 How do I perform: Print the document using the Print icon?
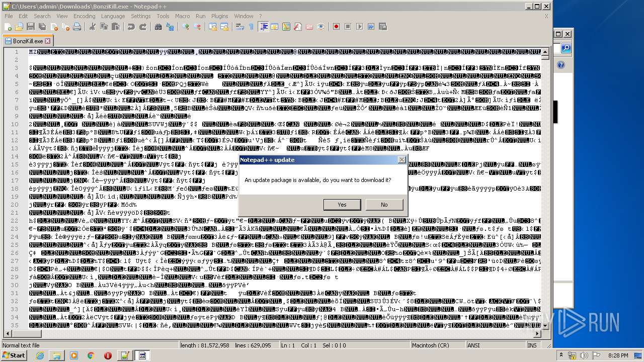(76, 27)
